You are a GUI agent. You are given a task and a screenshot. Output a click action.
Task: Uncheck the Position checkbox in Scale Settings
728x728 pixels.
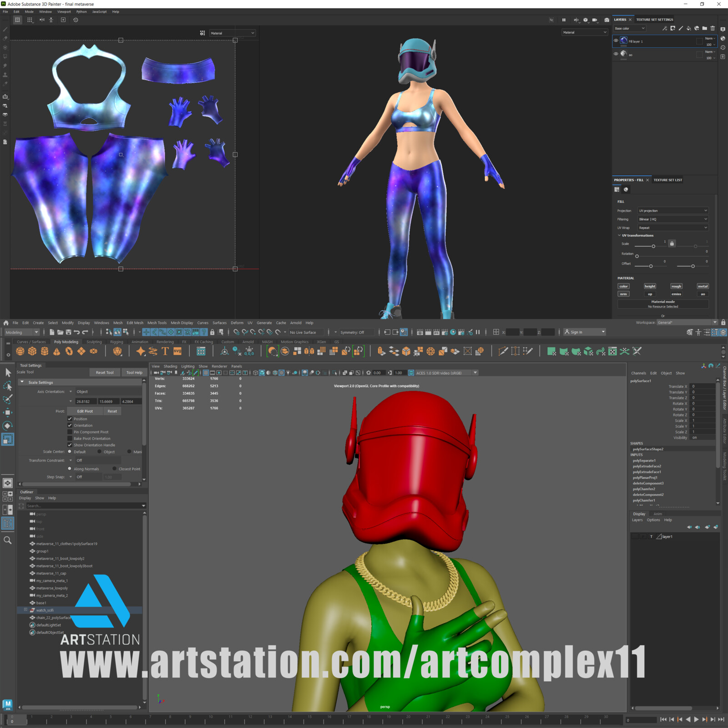point(70,419)
